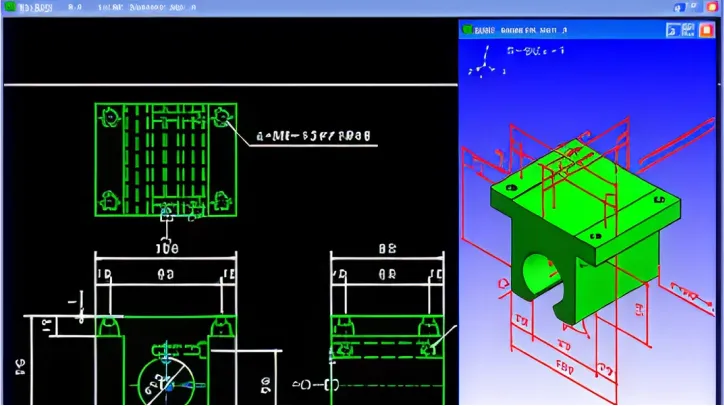Click the leader annotation text beside plan view
The height and width of the screenshot is (406, 724).
click(313, 133)
